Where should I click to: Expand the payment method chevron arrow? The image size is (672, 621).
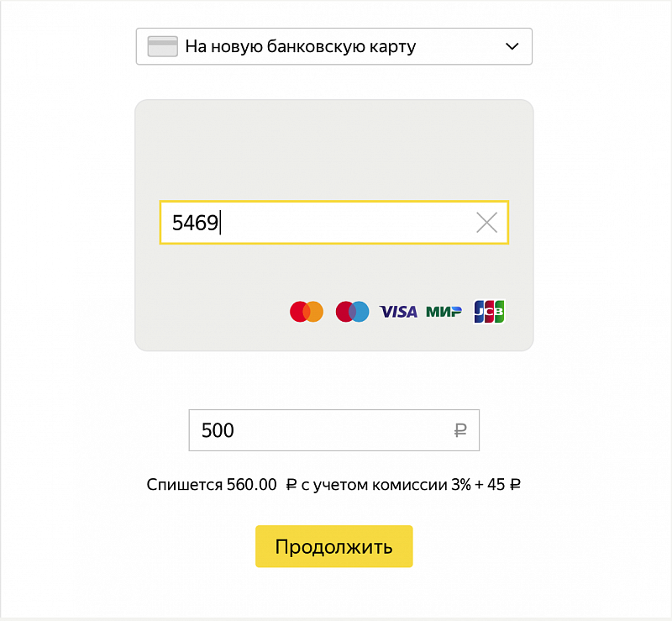(512, 46)
